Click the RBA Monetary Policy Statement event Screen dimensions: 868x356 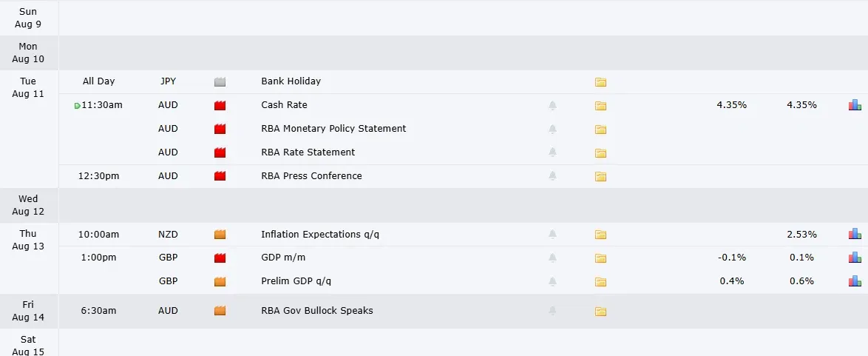(333, 129)
